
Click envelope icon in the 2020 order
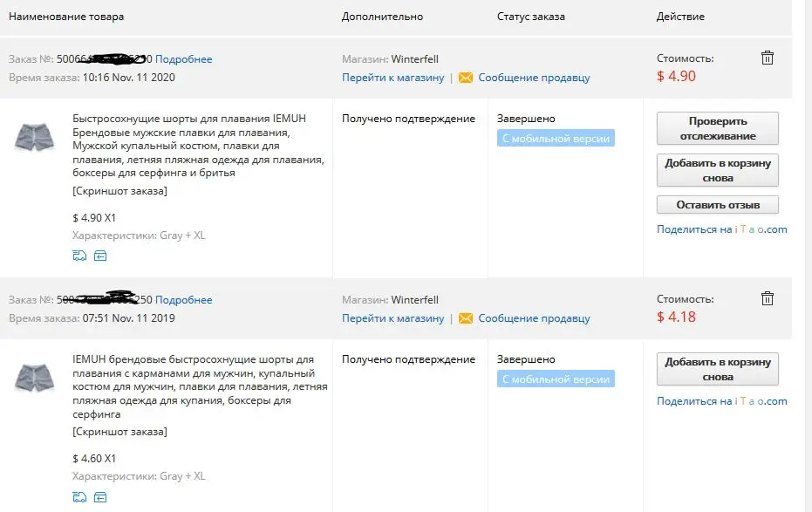466,78
